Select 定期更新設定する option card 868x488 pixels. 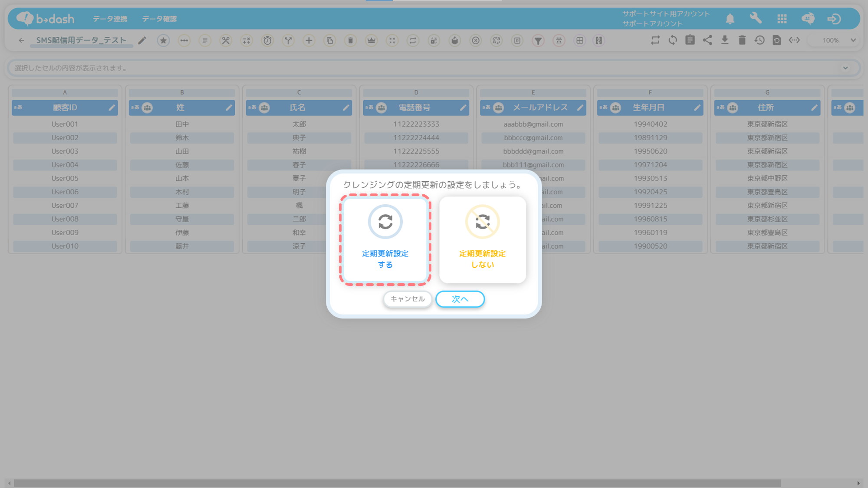click(385, 239)
